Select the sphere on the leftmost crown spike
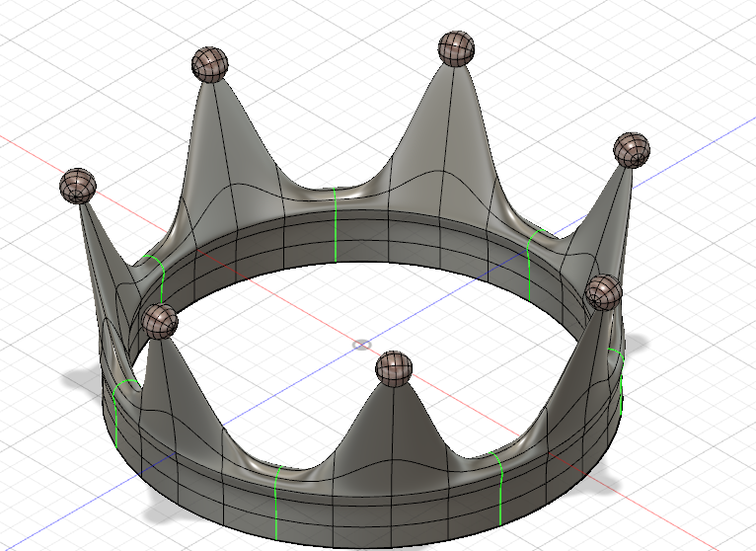Image resolution: width=756 pixels, height=551 pixels. pos(78,186)
